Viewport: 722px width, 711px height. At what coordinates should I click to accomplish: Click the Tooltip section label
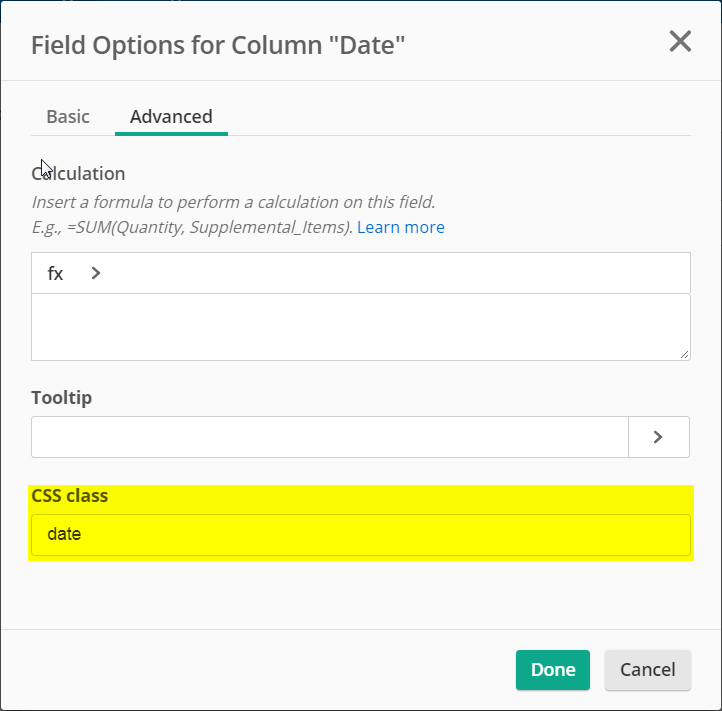click(62, 397)
